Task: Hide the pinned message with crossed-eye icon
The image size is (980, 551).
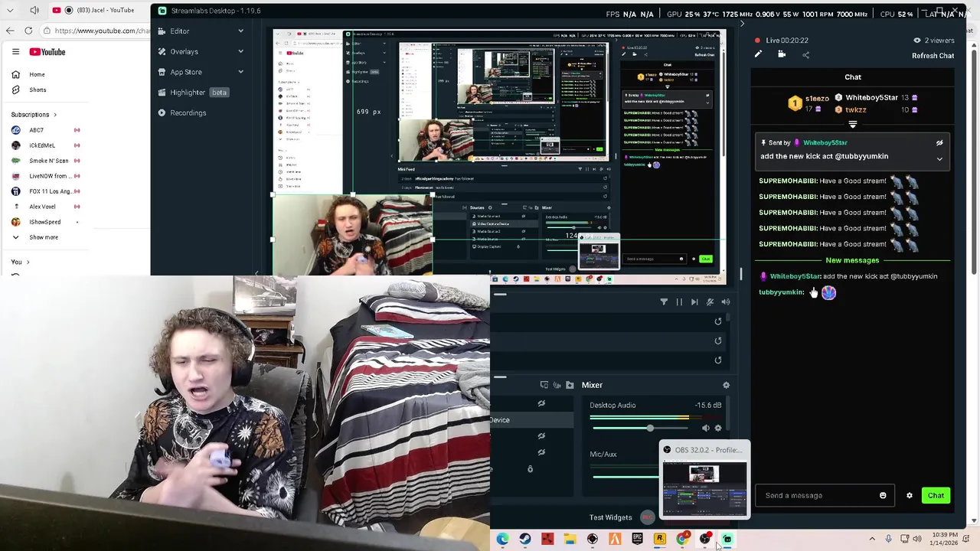Action: coord(939,143)
